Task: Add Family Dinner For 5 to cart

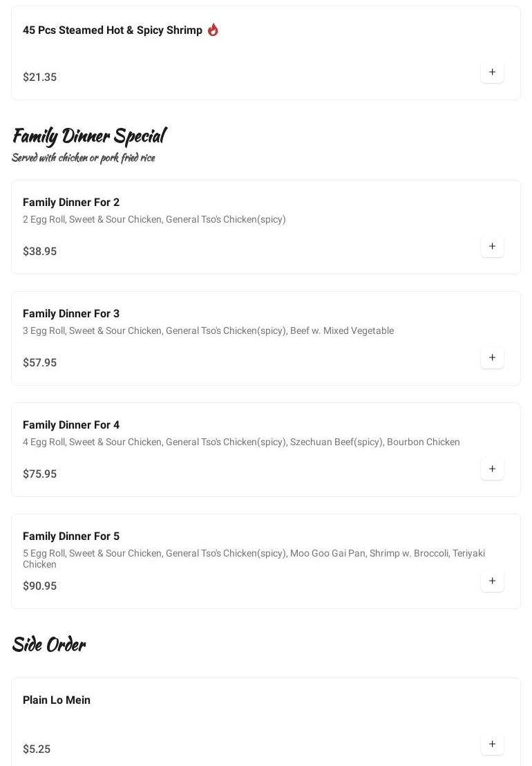Action: click(492, 581)
